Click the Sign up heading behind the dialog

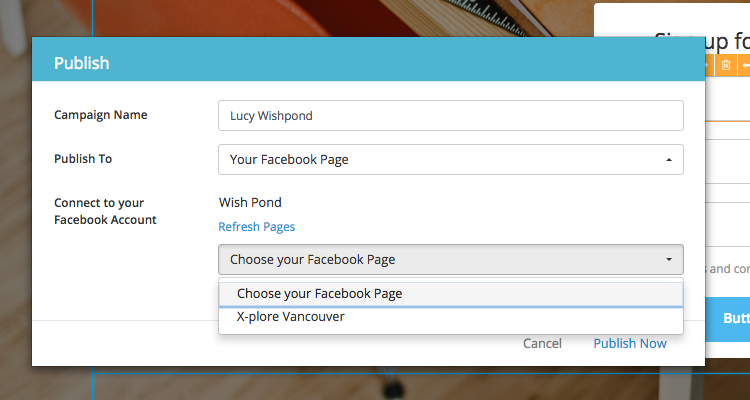click(x=702, y=42)
